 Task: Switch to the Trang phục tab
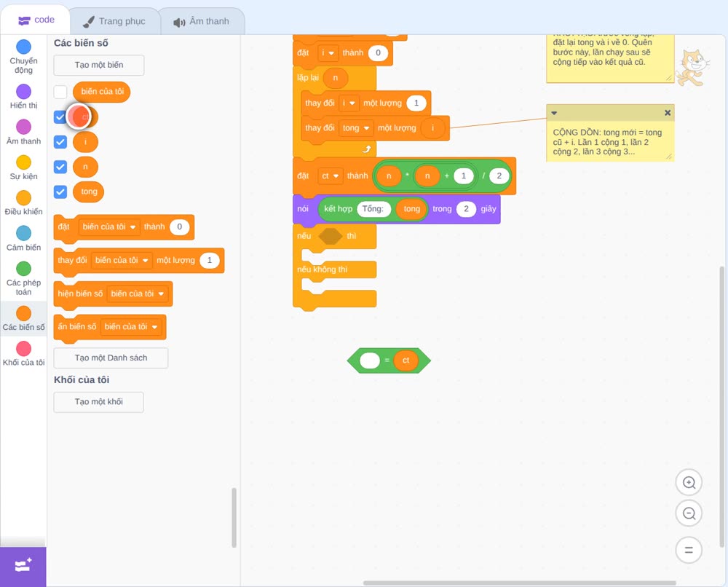(114, 21)
